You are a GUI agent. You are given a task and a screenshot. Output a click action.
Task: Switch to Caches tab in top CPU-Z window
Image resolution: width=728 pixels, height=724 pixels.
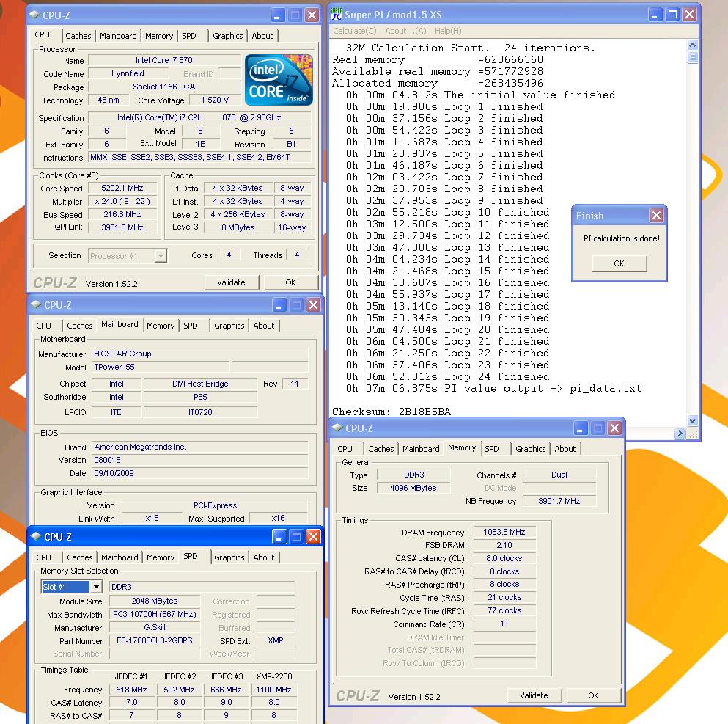(78, 36)
